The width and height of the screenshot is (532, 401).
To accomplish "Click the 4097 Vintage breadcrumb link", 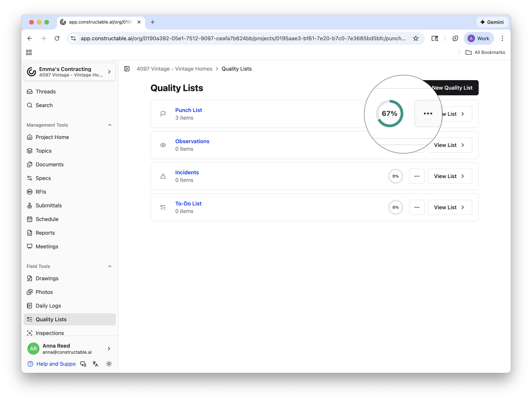I will [174, 69].
